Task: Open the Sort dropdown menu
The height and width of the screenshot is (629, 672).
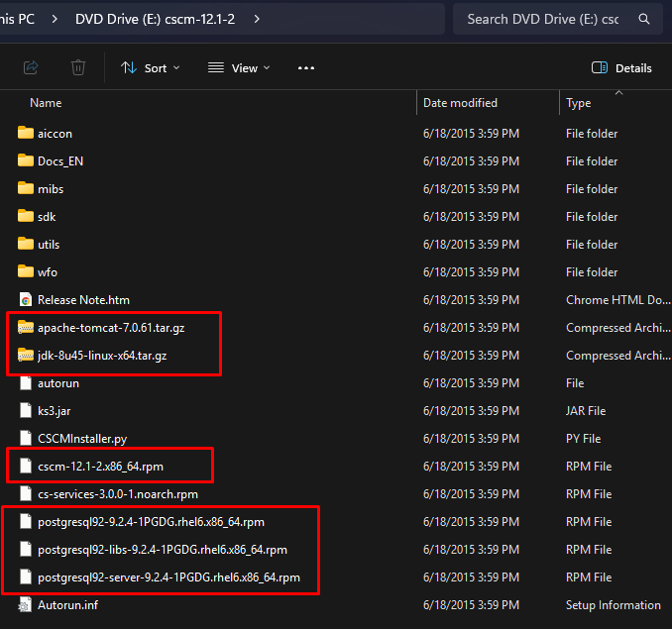Action: (151, 68)
